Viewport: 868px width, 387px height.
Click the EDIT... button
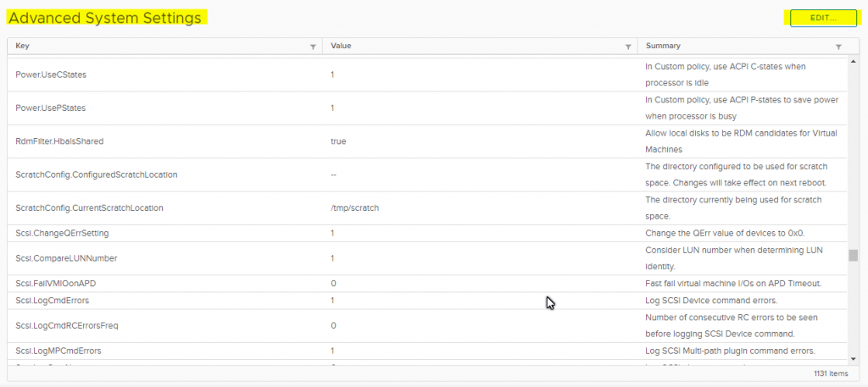click(823, 19)
